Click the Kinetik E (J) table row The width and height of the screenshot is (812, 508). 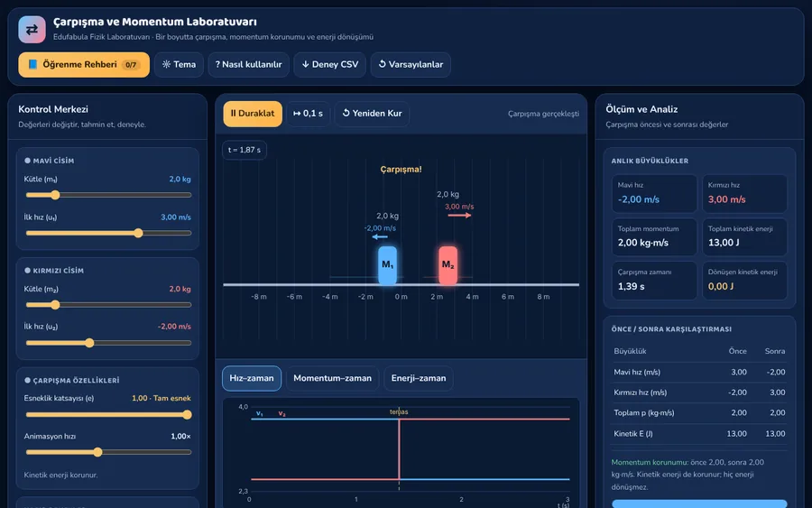699,433
